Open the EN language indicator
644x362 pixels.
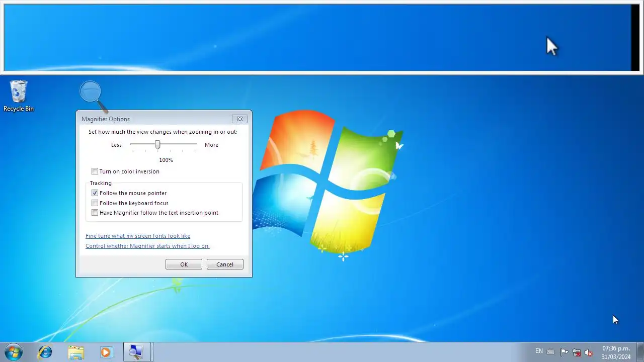[539, 351]
